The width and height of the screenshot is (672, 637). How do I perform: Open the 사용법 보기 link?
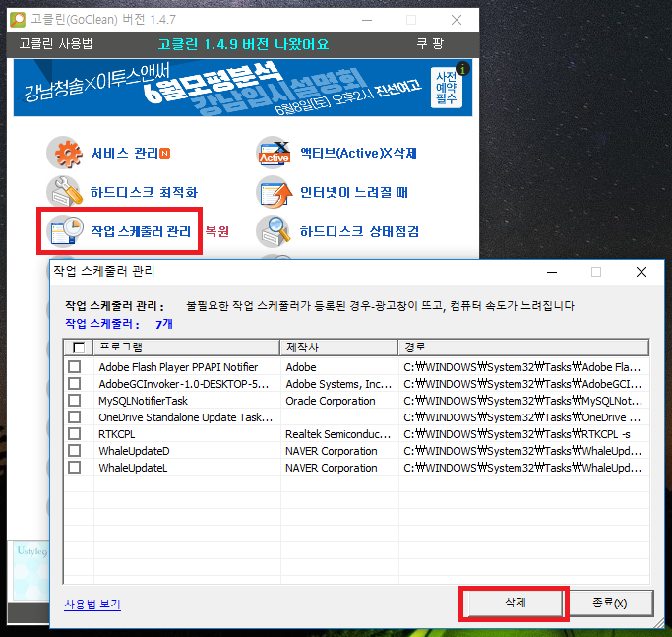click(x=92, y=604)
